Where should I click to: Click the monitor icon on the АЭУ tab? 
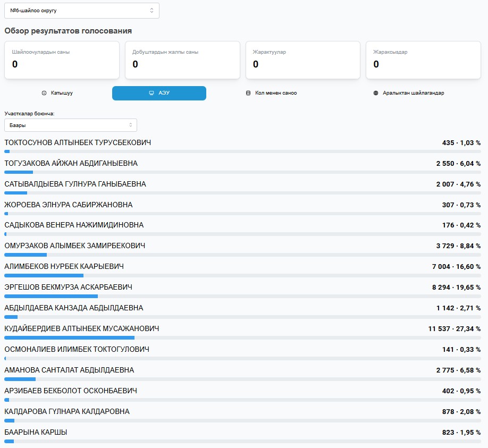[x=152, y=93]
